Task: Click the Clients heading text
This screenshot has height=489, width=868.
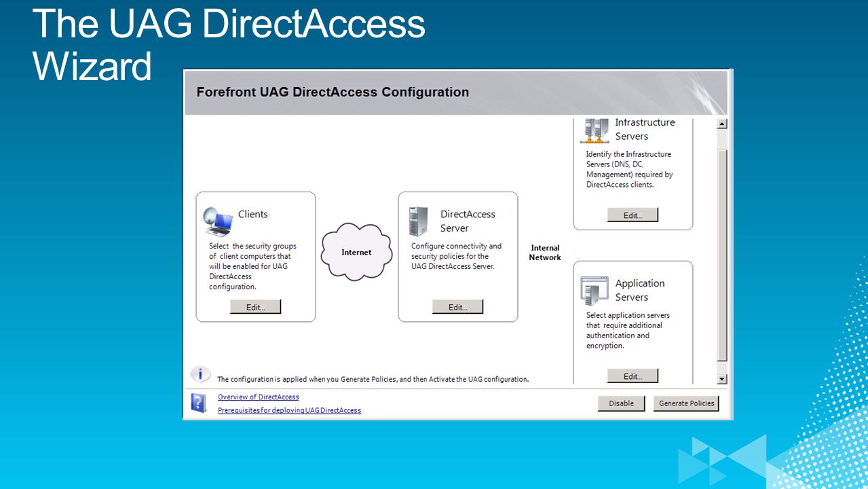Action: coord(253,215)
